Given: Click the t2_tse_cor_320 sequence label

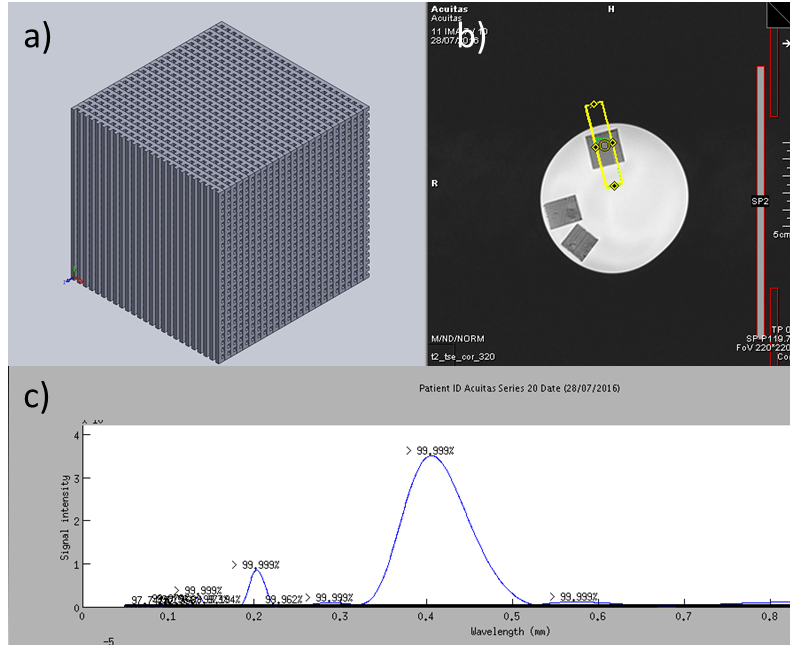Looking at the screenshot, I should (x=465, y=356).
